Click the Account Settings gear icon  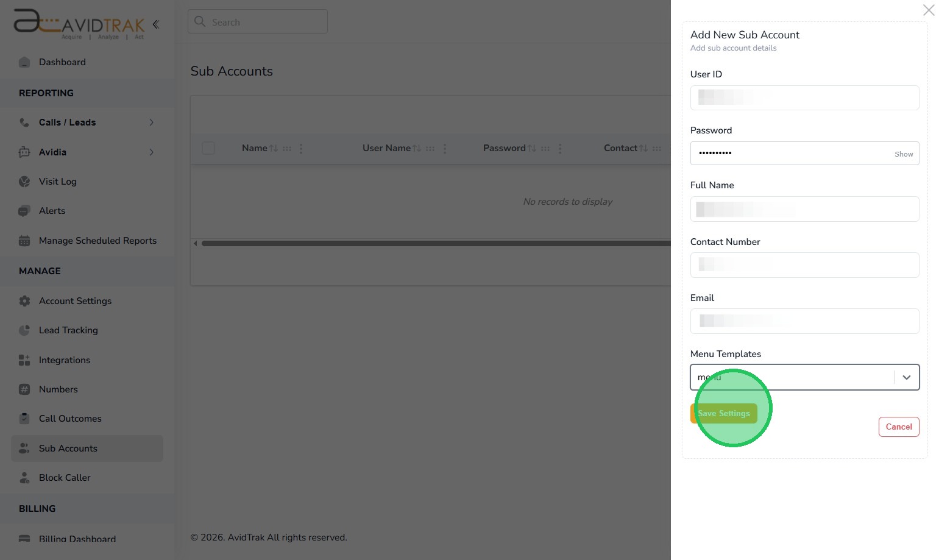point(24,301)
